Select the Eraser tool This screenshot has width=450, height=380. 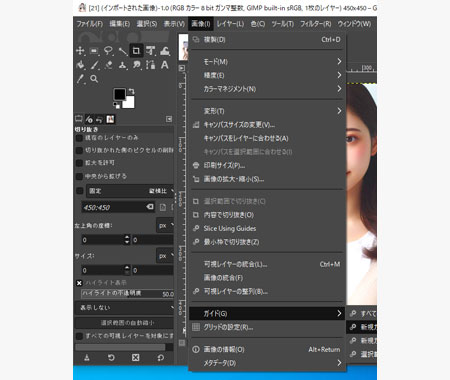point(108,65)
